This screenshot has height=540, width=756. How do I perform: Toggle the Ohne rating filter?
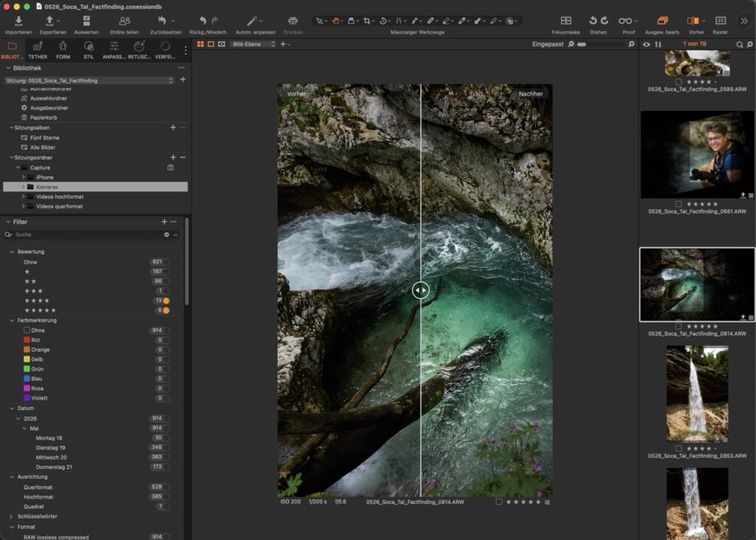166,262
